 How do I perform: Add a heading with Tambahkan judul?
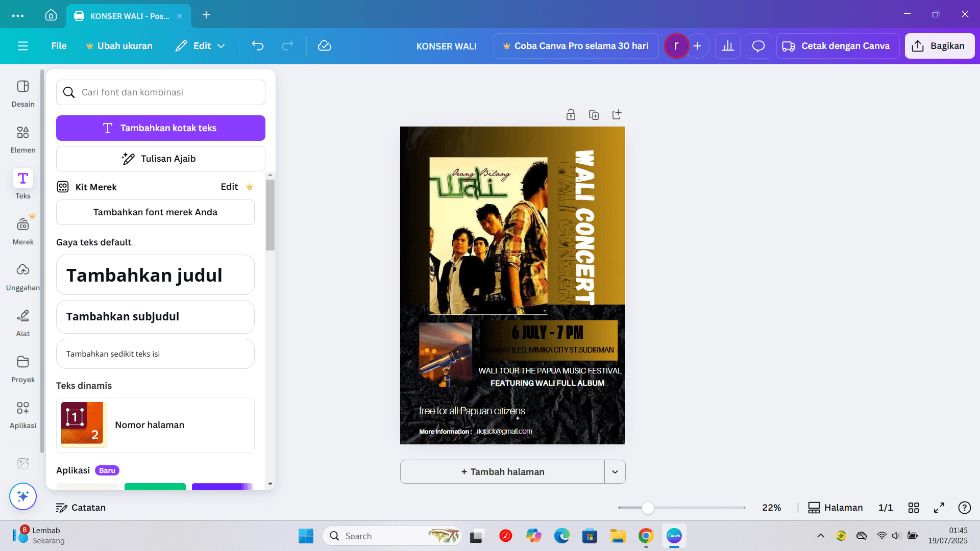(x=155, y=275)
